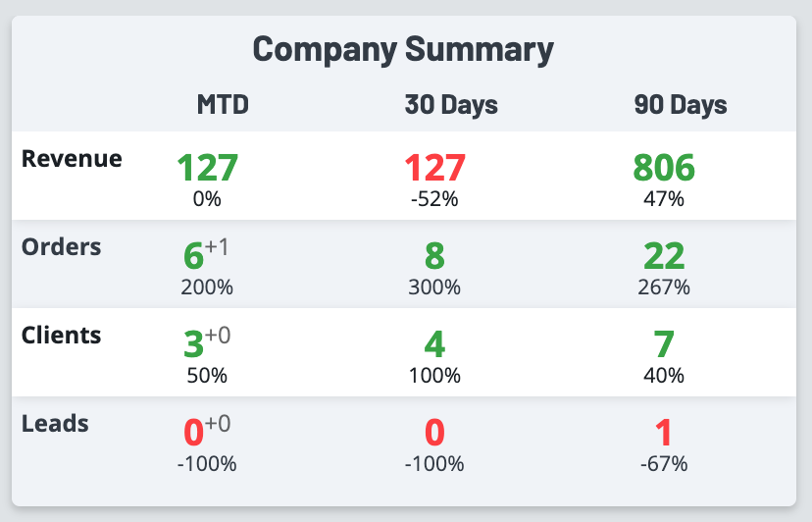This screenshot has height=522, width=812.
Task: Open the 90 Days Revenue value 806
Action: (664, 167)
